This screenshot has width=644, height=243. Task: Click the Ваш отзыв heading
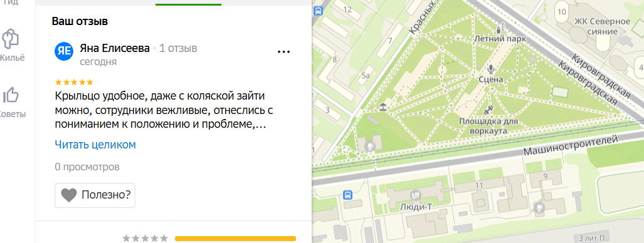pyautogui.click(x=80, y=21)
